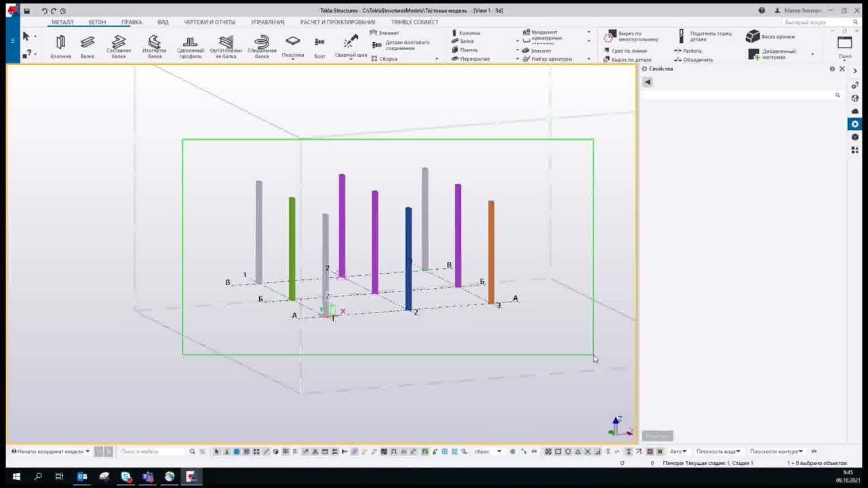Open Skype from the taskbar
The width and height of the screenshot is (868, 488).
pos(126,477)
